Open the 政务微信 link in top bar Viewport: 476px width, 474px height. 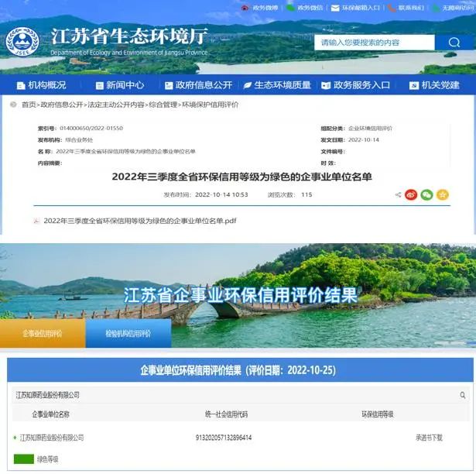(x=304, y=8)
